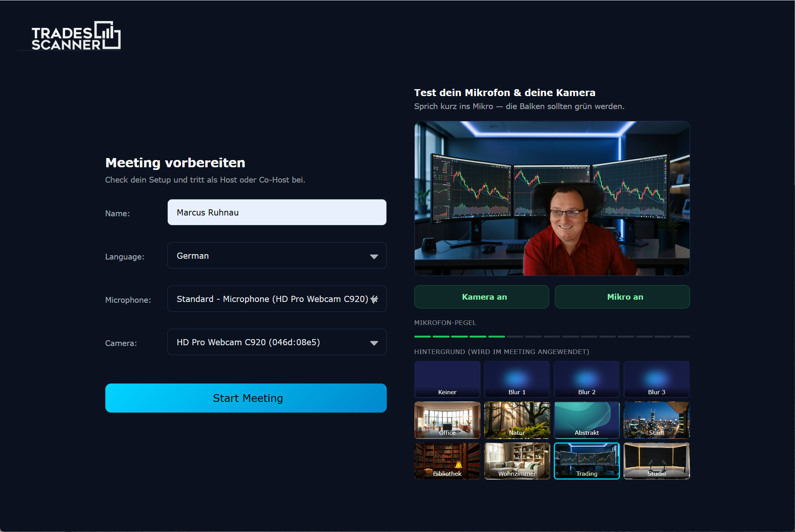Select the Keiner background option
Screen dimensions: 795x532
coord(447,379)
